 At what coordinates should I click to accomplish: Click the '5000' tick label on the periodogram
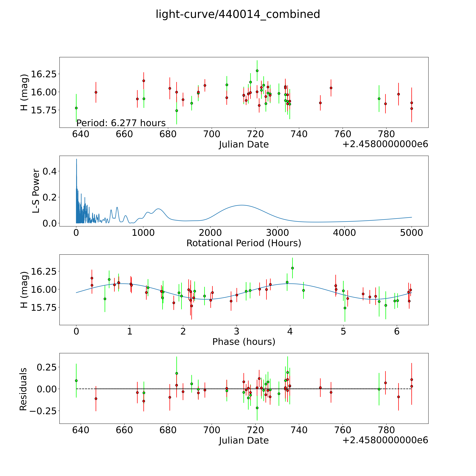411,233
